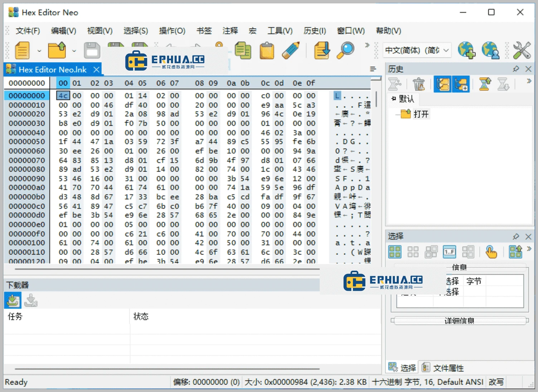Open the 编辑(V) menu
This screenshot has height=392, width=538.
[x=64, y=31]
